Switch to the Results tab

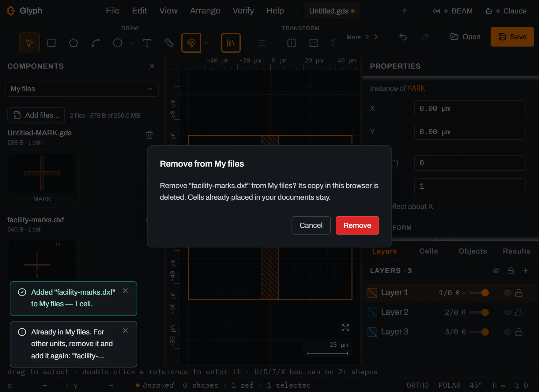tap(517, 251)
